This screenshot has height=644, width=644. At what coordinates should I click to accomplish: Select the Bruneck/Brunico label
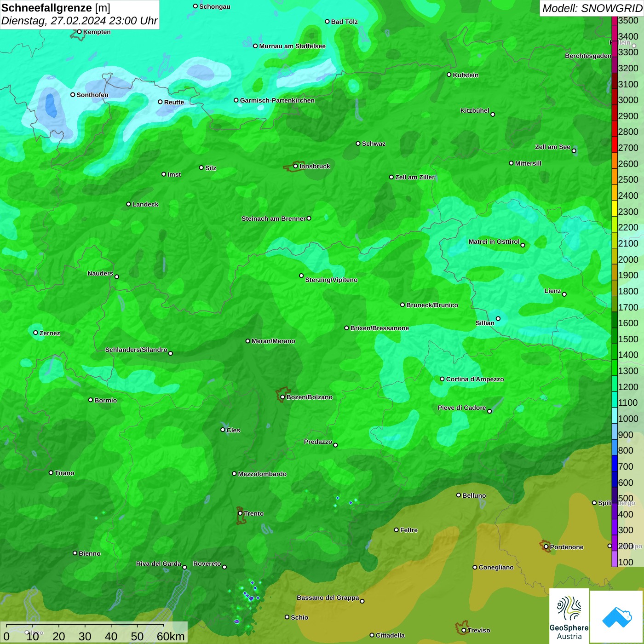[x=432, y=305]
